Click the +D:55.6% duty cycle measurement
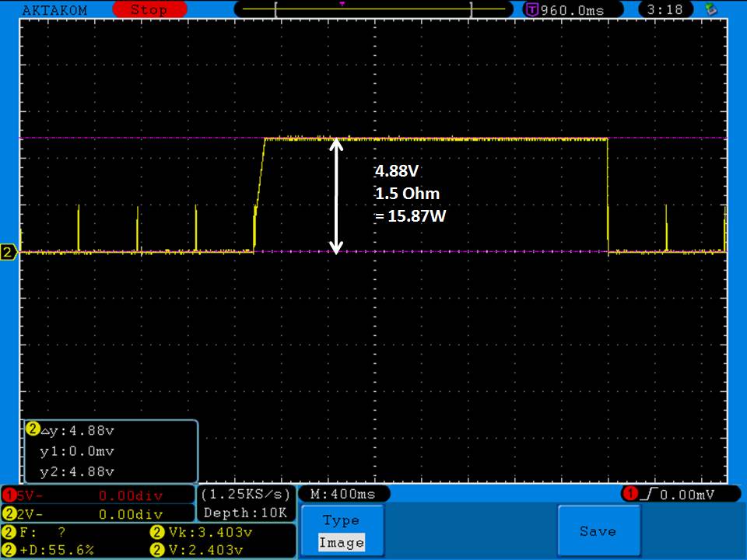 [54, 550]
